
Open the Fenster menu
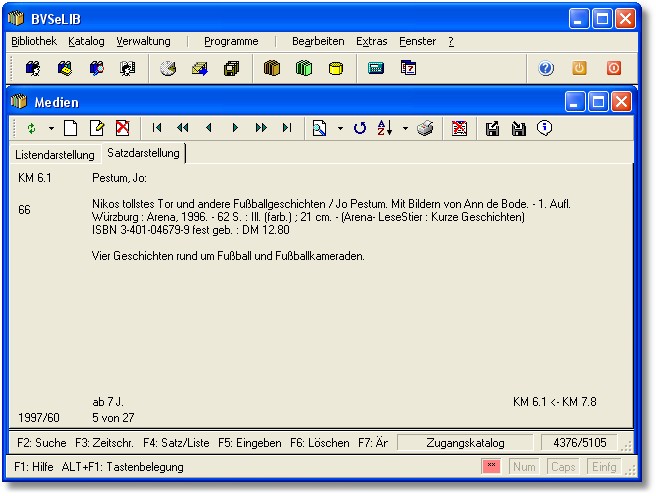pos(417,41)
